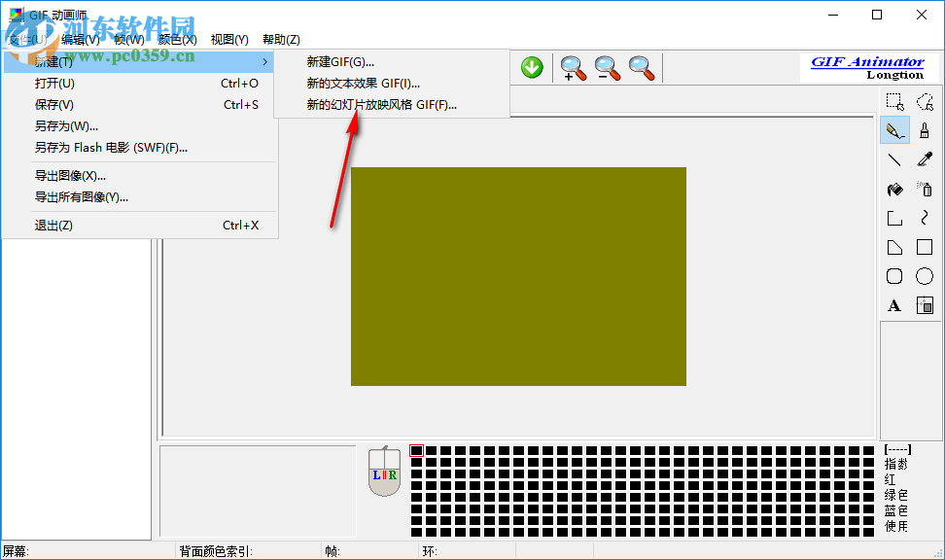Click the zoom in magnifier icon

[x=573, y=68]
